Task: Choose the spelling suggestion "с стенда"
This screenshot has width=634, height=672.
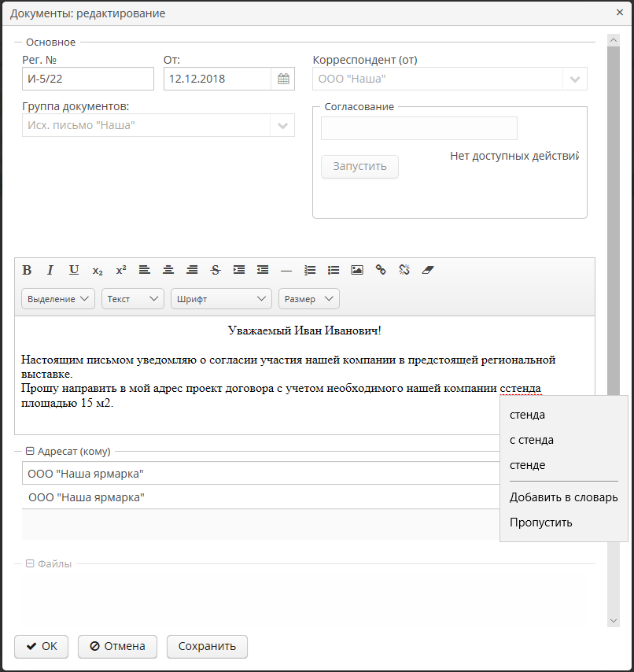Action: coord(532,440)
